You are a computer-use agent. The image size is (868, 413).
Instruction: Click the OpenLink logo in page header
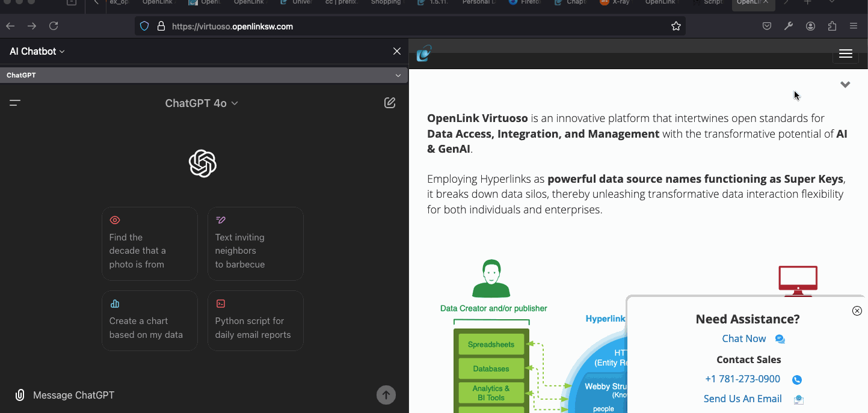pos(424,54)
